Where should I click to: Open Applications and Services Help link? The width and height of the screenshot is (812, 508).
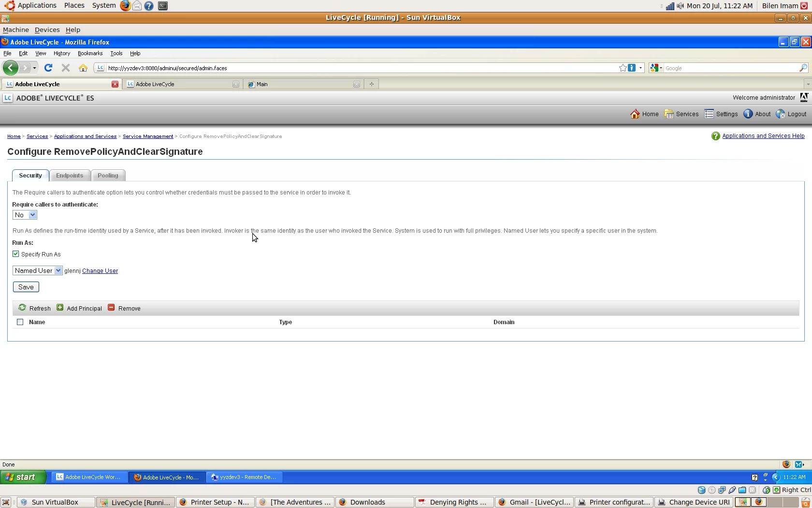pyautogui.click(x=763, y=136)
